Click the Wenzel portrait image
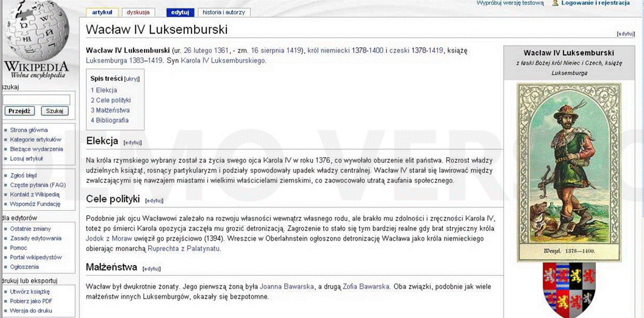The width and height of the screenshot is (644, 318). [569, 172]
